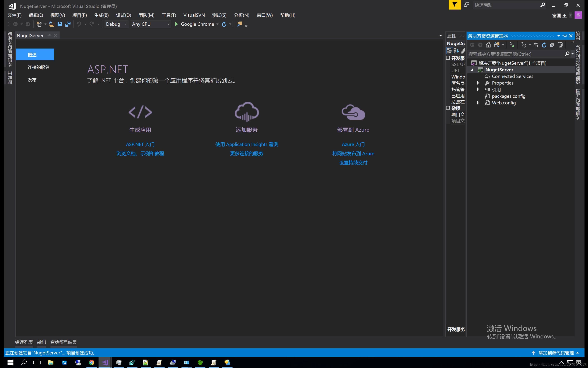Click the Undo toolbar icon
The height and width of the screenshot is (368, 588).
coord(79,24)
